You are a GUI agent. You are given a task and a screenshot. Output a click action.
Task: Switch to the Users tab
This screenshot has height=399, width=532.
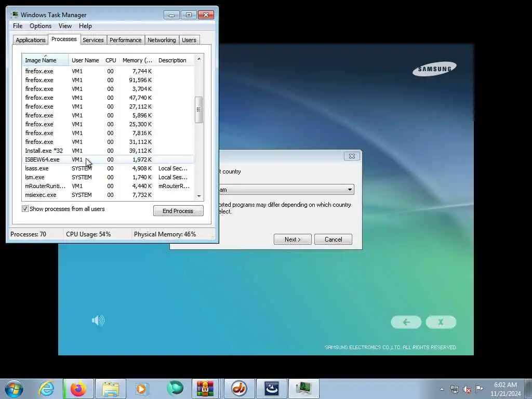[189, 40]
